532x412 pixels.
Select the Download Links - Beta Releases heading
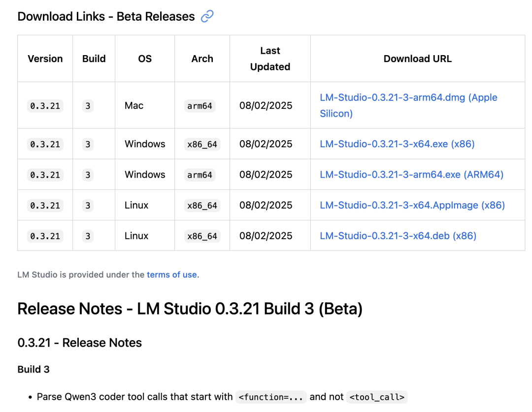click(x=106, y=16)
